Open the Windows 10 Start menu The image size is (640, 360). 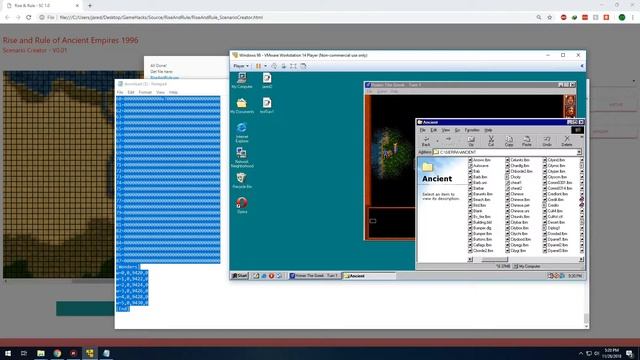(x=8, y=353)
